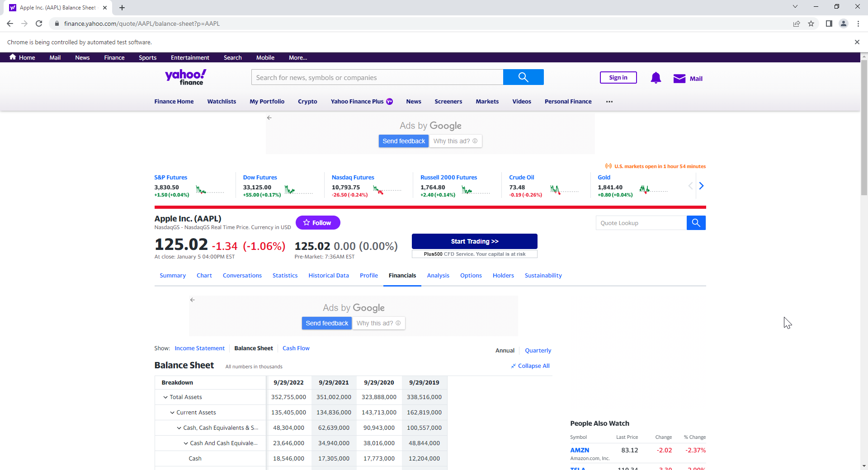This screenshot has height=470, width=868.
Task: Collapse Cash And Cash Equivale... row
Action: (x=186, y=443)
